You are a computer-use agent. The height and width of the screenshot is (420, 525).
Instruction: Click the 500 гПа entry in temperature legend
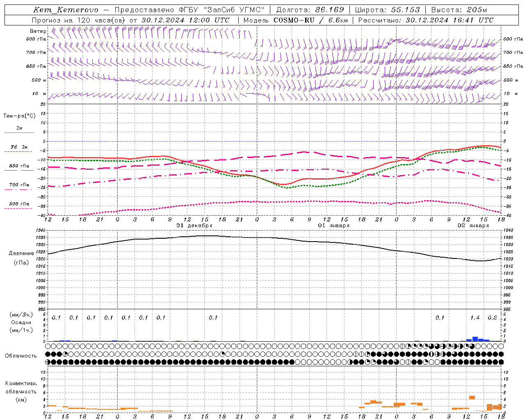19,204
